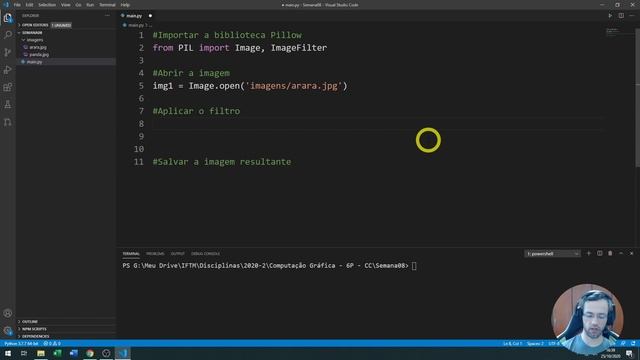Open the File menu
This screenshot has width=640, height=360.
(17, 5)
